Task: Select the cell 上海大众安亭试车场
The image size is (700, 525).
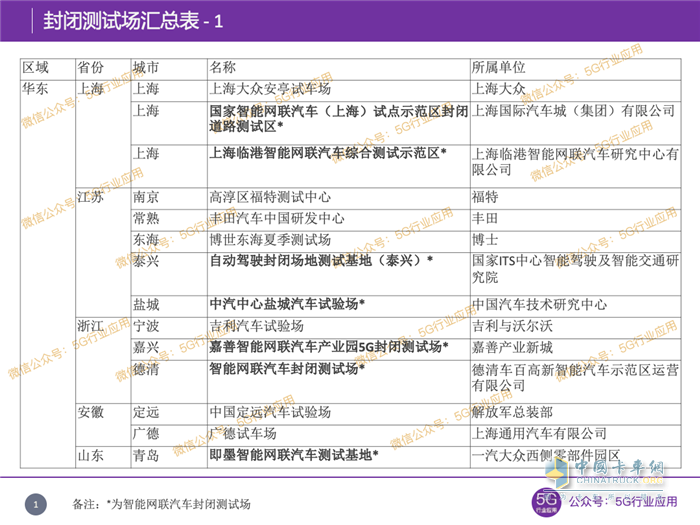Action: click(x=339, y=91)
